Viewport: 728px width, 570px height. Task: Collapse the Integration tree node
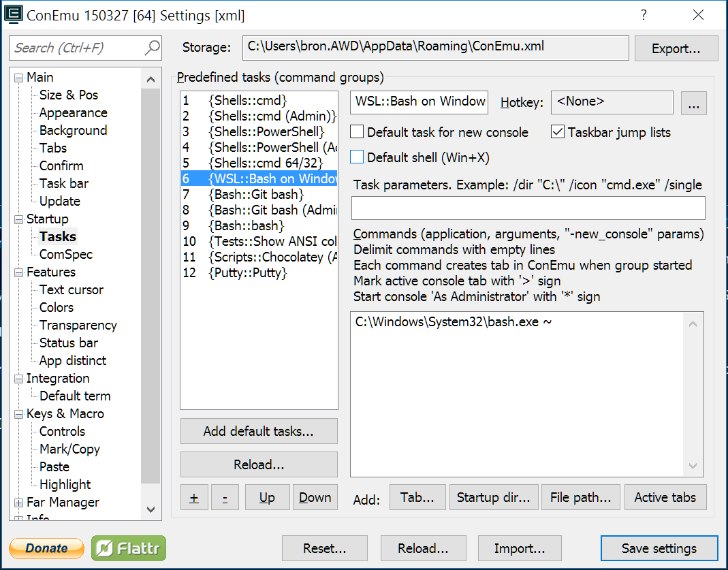18,379
